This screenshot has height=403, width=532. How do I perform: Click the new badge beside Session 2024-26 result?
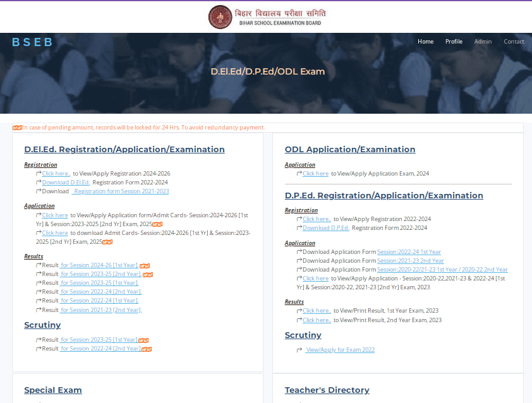tap(145, 265)
